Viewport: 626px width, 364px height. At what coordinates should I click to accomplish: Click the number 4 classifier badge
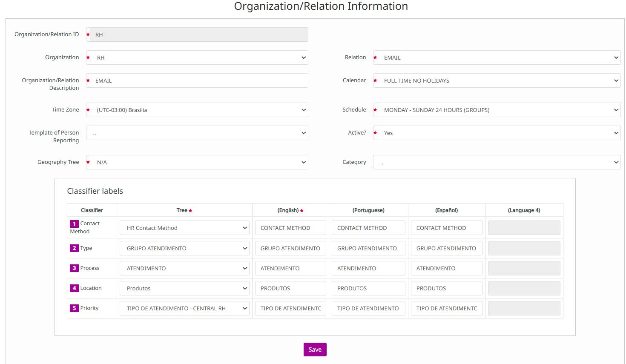[75, 288]
